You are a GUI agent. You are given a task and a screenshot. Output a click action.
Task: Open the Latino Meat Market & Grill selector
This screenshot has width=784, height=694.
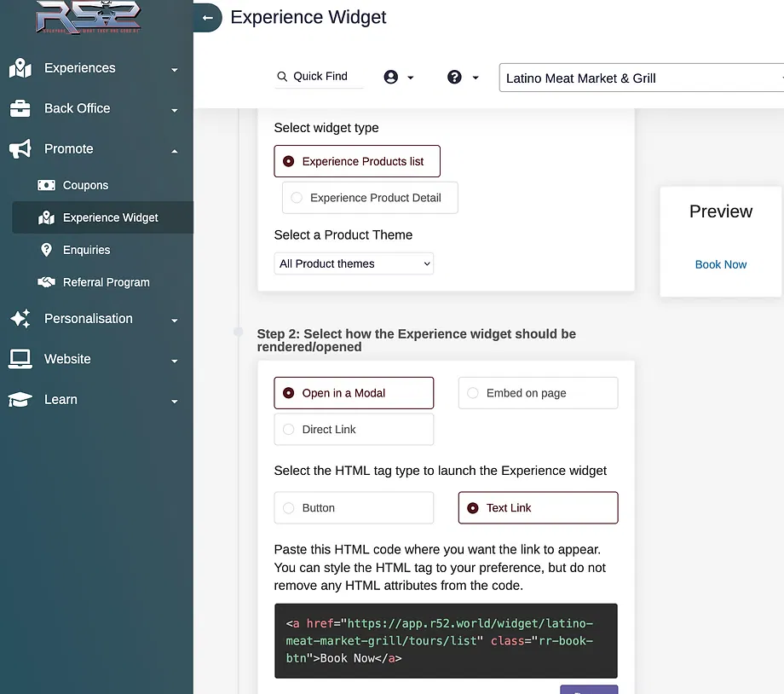coord(639,78)
